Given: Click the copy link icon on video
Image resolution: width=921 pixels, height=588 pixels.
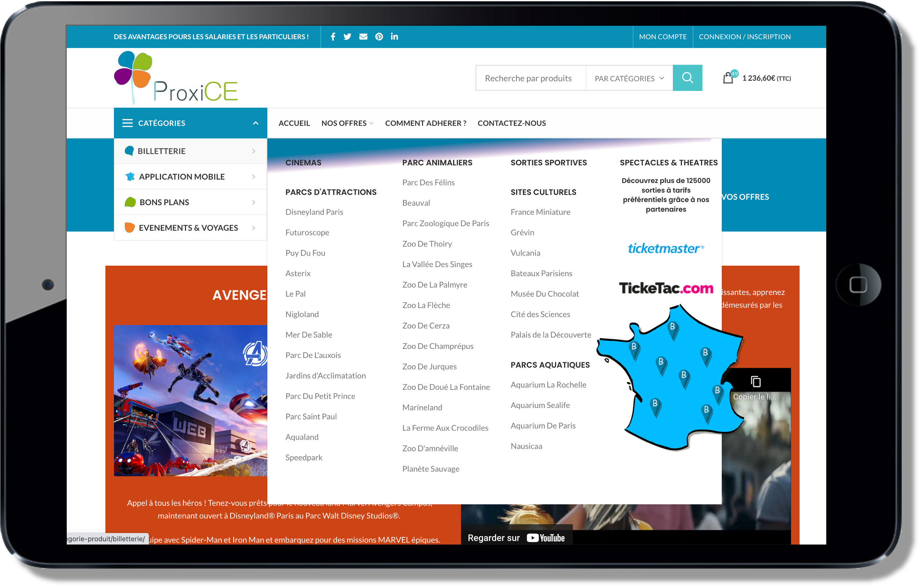Looking at the screenshot, I should click(755, 381).
